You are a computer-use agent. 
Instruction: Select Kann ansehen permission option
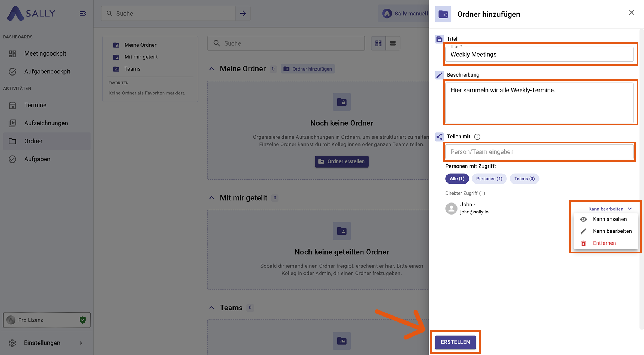(x=609, y=219)
